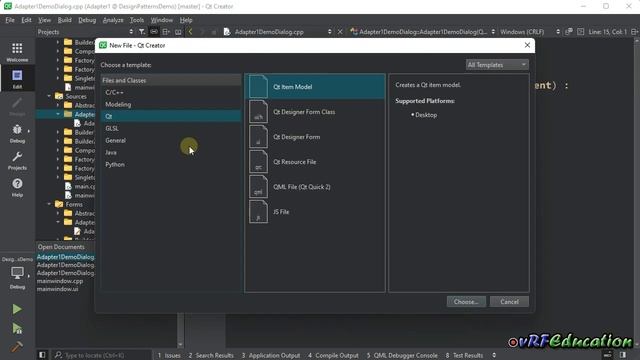Select the JS File template
This screenshot has height=360, width=640.
(x=315, y=212)
